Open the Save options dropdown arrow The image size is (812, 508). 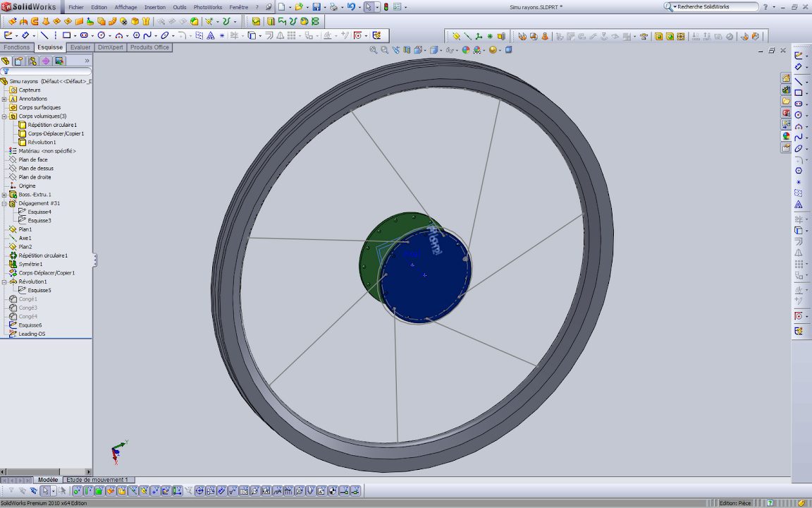(x=325, y=7)
